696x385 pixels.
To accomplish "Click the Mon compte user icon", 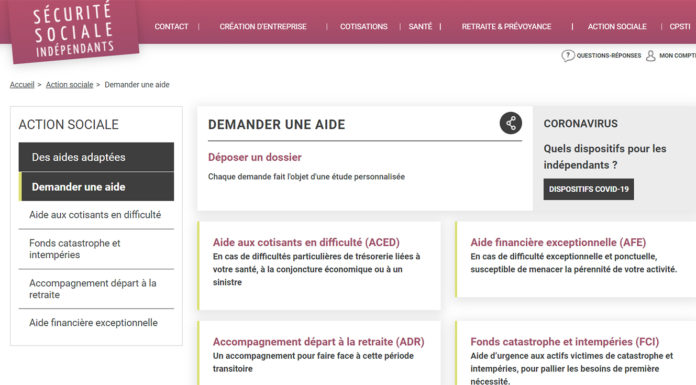I will pos(650,56).
